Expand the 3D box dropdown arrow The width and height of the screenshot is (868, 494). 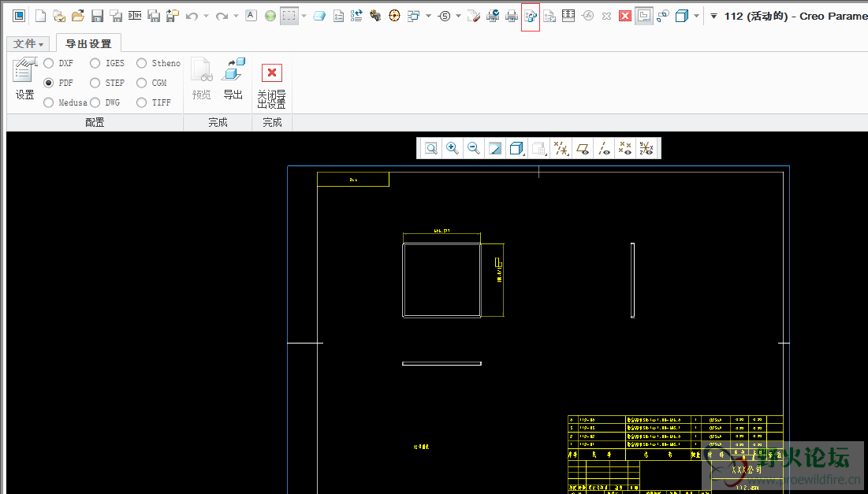click(x=696, y=16)
